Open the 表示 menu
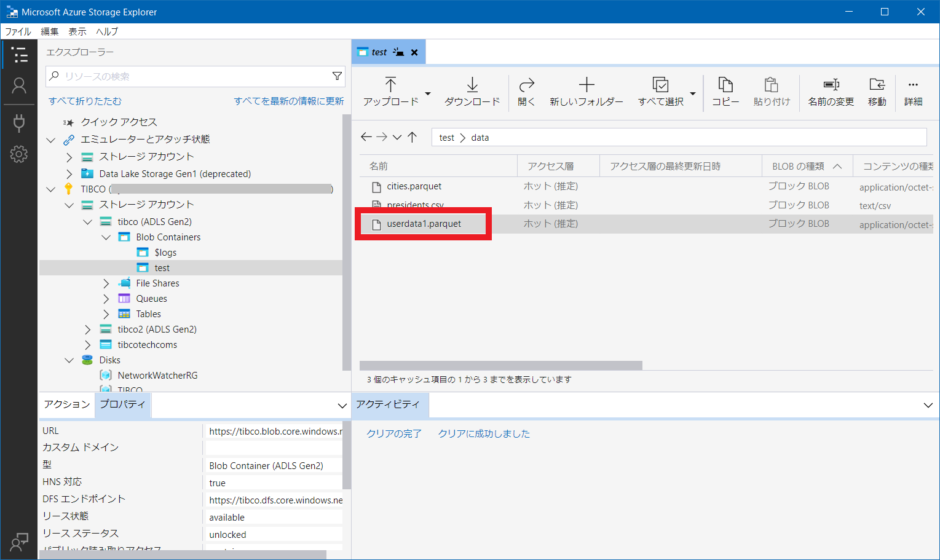 point(77,31)
